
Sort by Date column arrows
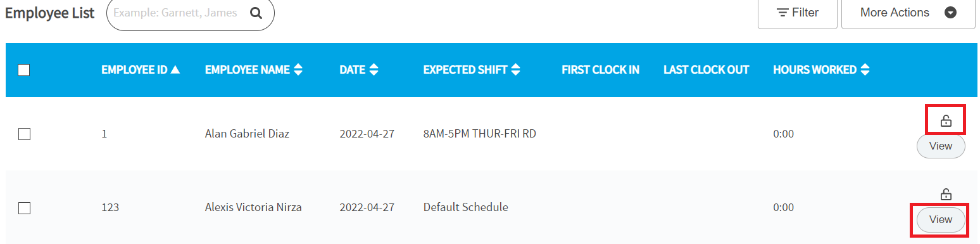click(374, 70)
